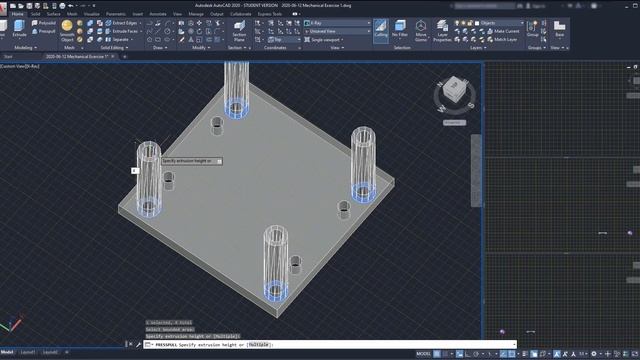
Task: Toggle layer lock icon in Layers panel
Action: (x=470, y=23)
